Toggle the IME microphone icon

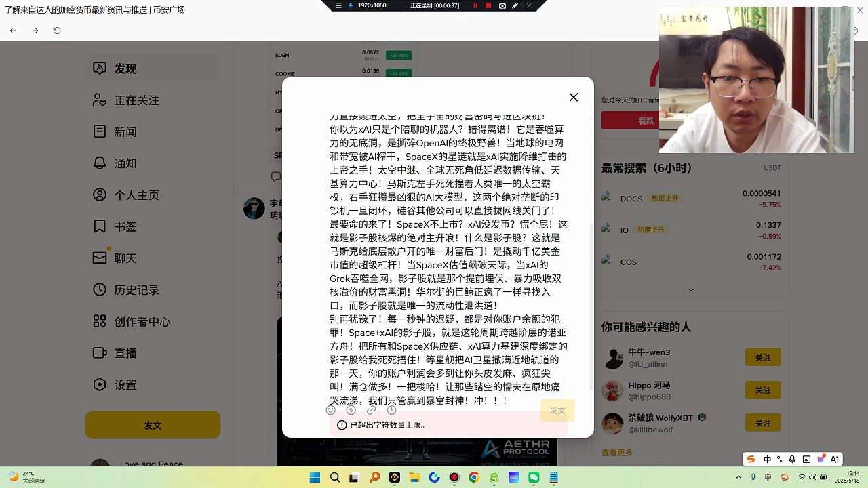point(792,459)
